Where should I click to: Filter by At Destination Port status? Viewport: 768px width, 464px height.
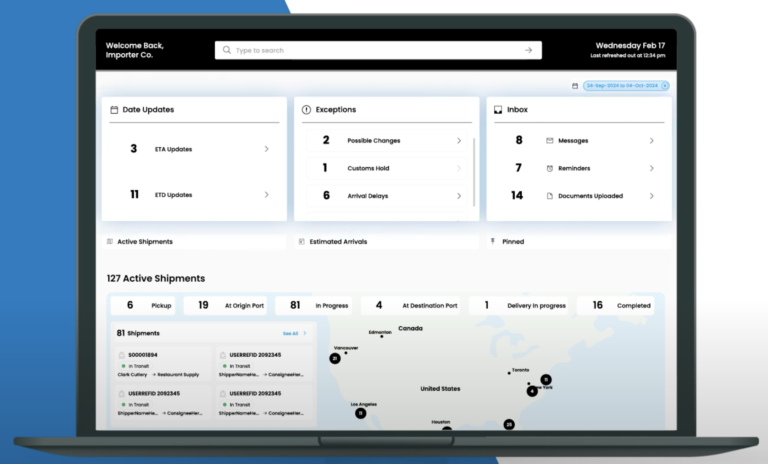coord(410,305)
